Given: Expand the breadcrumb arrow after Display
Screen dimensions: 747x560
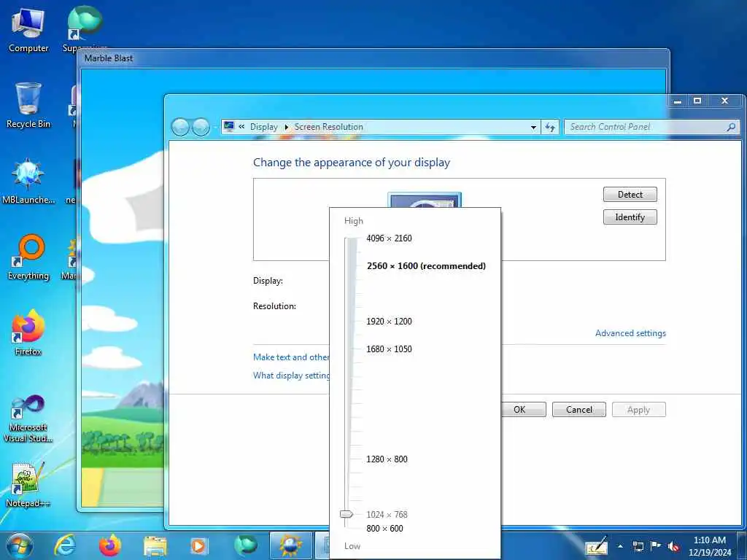Looking at the screenshot, I should (x=286, y=127).
